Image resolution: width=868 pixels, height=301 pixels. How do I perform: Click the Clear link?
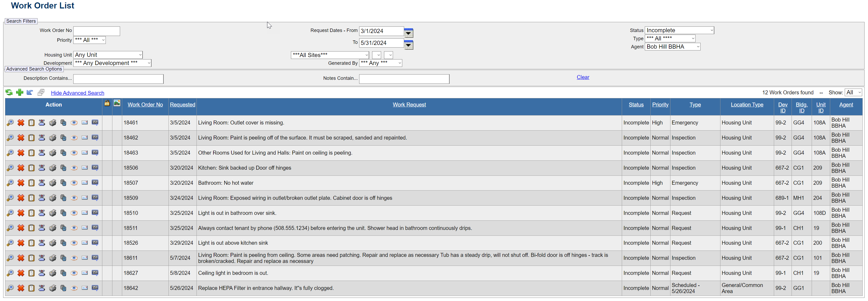583,77
